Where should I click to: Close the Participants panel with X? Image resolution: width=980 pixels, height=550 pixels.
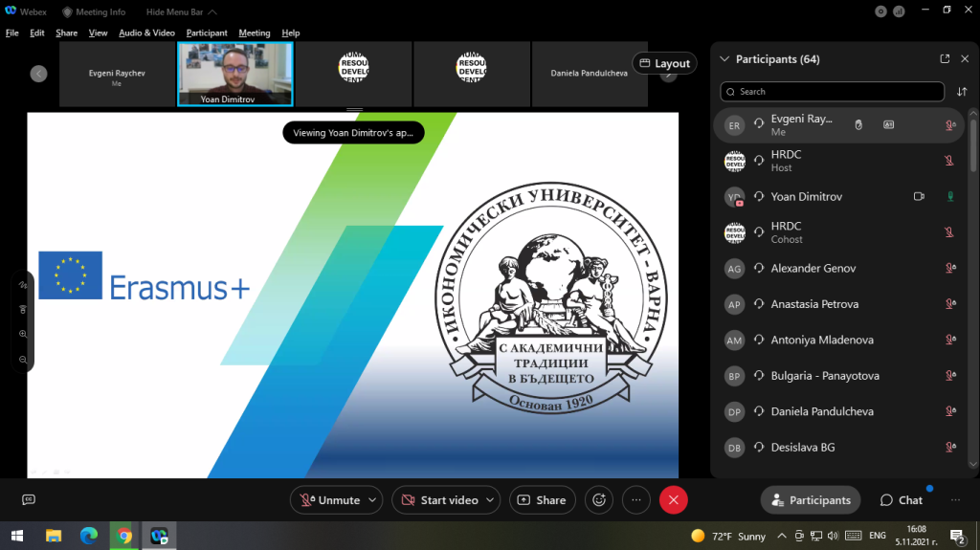click(965, 58)
